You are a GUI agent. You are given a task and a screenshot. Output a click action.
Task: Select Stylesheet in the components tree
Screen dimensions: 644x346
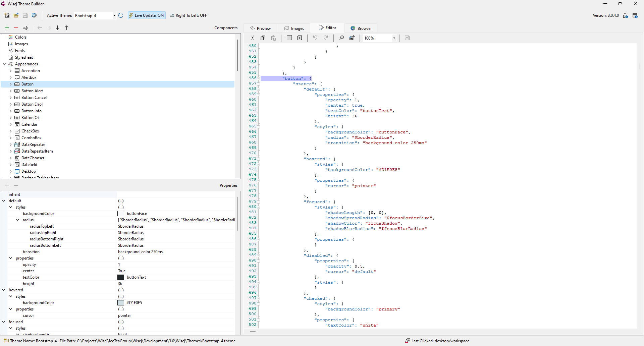point(24,57)
